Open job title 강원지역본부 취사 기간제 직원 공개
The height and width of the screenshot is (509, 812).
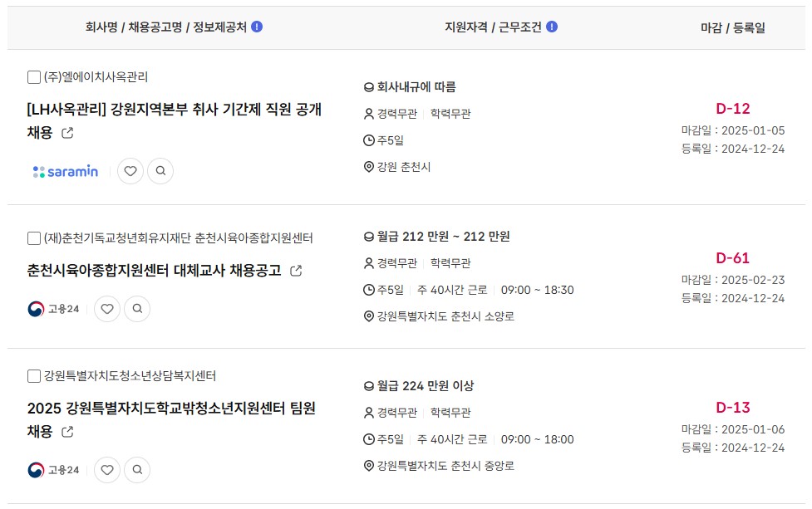point(216,110)
